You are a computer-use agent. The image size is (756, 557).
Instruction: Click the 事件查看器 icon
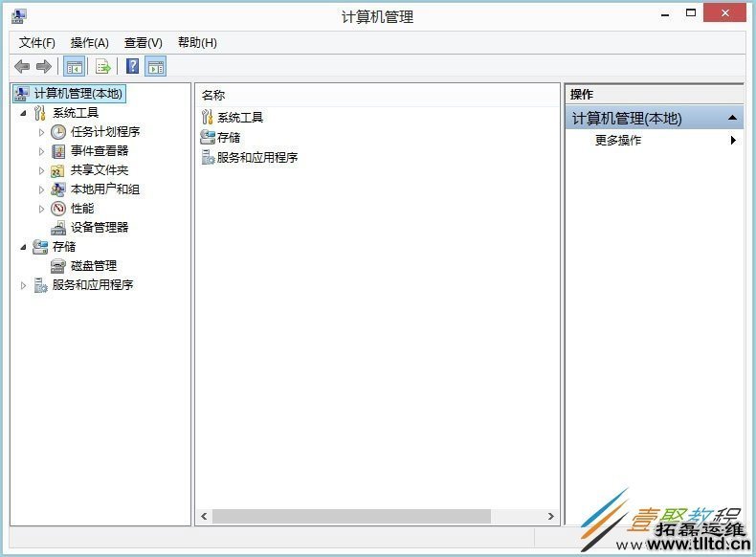tap(58, 151)
